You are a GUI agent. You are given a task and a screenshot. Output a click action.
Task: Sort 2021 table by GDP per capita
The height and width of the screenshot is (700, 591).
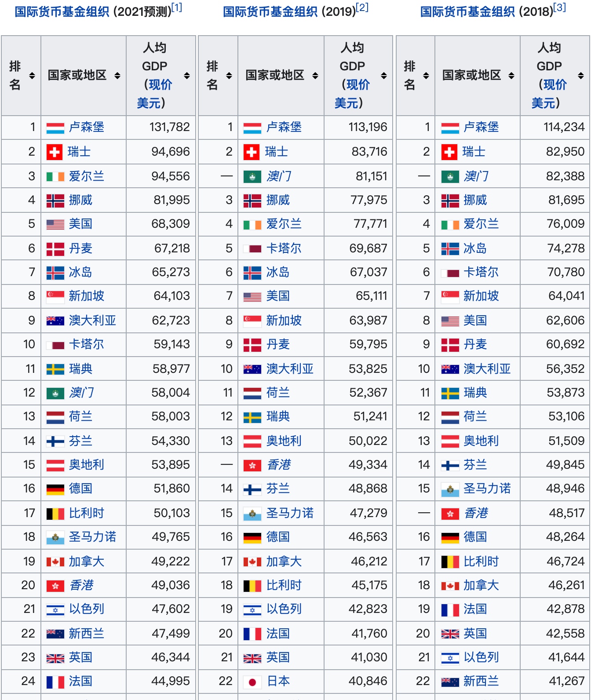point(187,76)
